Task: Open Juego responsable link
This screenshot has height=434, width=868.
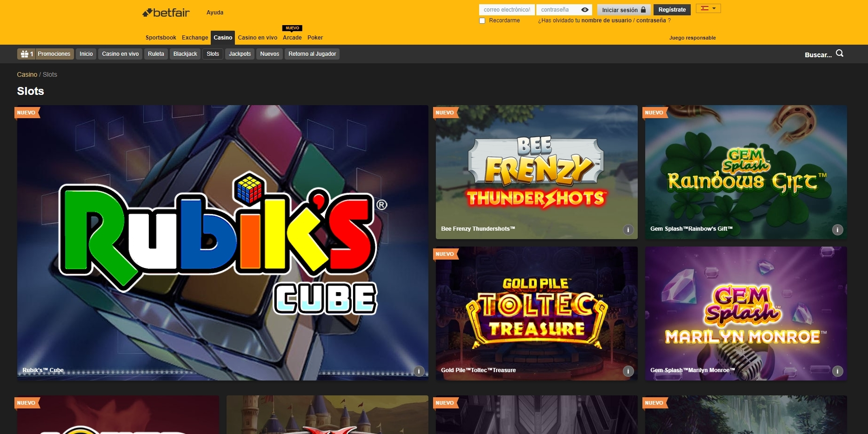Action: click(x=692, y=38)
